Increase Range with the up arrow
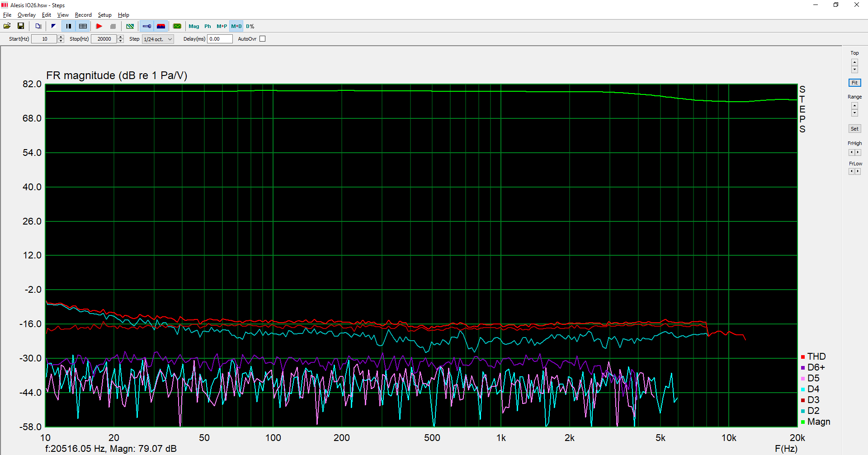Screen dimensions: 868x455 (854, 106)
